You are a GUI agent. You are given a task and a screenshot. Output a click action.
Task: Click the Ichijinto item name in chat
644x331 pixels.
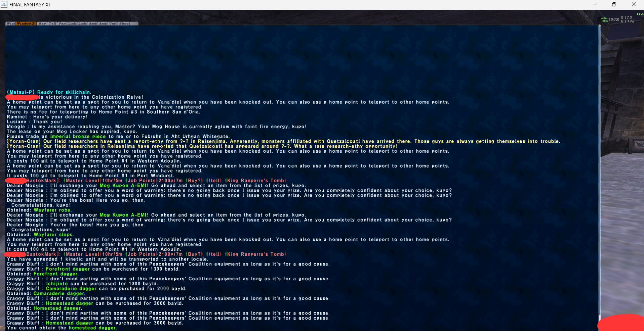click(x=57, y=284)
